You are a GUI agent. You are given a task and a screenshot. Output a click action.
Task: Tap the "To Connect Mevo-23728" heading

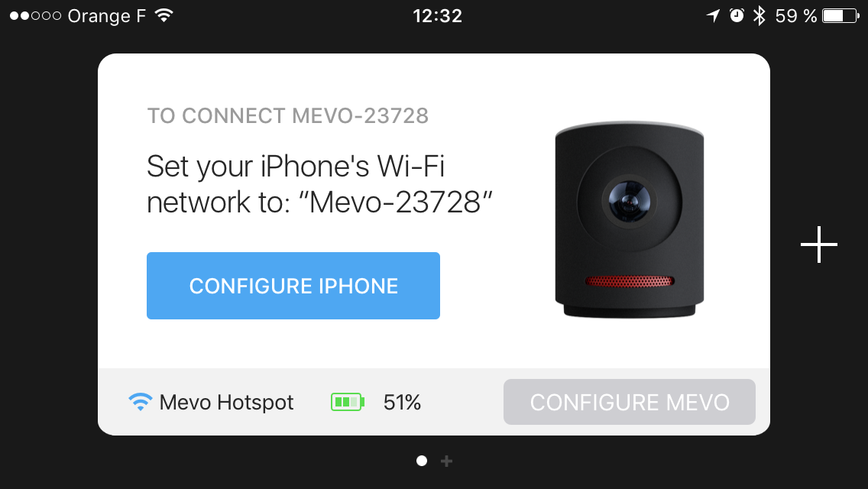pyautogui.click(x=288, y=115)
